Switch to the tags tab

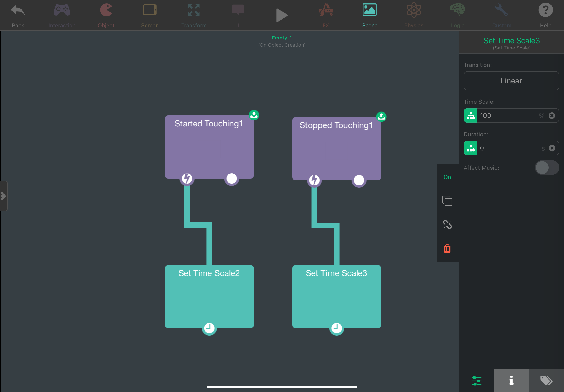click(546, 380)
